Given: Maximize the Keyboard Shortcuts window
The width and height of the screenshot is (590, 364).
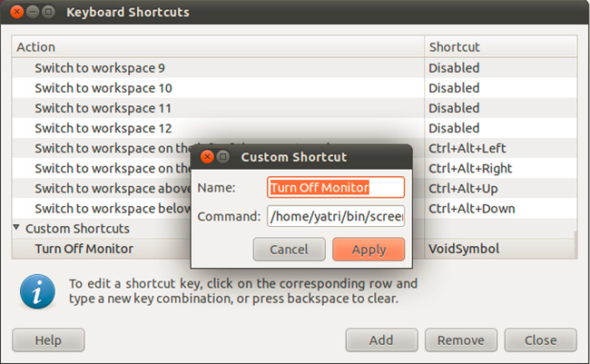Looking at the screenshot, I should pyautogui.click(x=46, y=14).
